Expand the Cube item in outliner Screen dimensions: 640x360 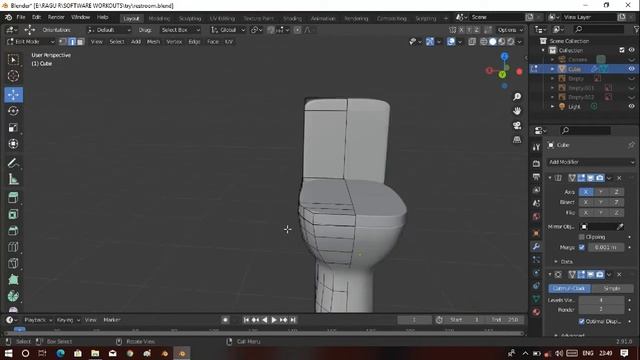coord(552,69)
